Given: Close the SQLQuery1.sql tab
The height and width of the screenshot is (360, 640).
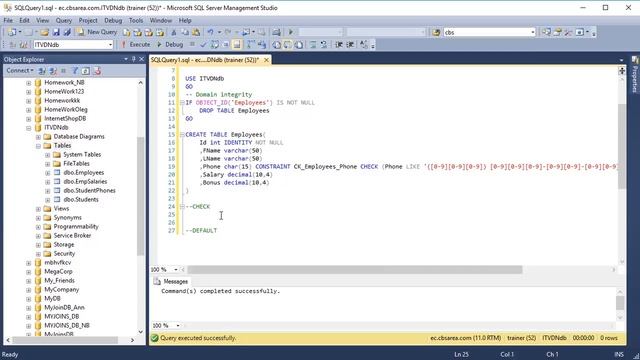Looking at the screenshot, I should click(x=266, y=60).
